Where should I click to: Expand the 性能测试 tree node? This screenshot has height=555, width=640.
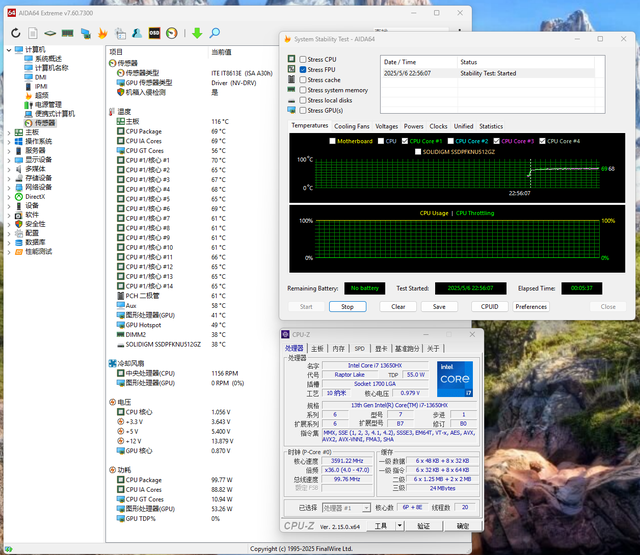coord(9,252)
